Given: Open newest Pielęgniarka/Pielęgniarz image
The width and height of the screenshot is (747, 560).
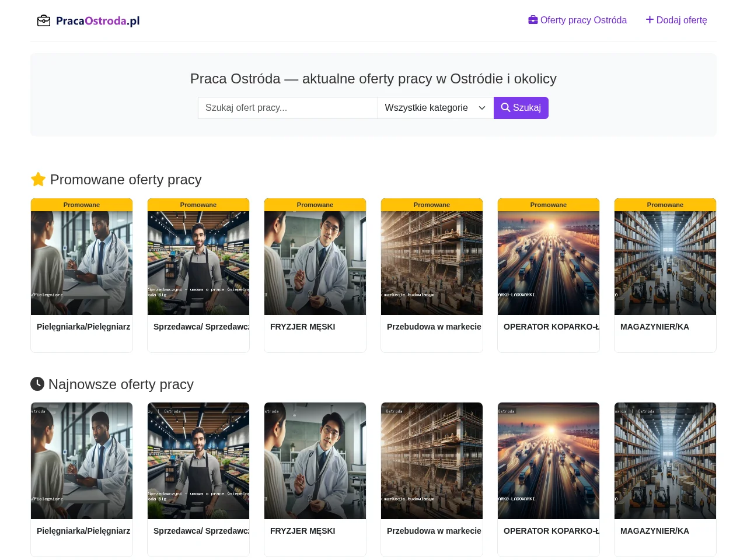Looking at the screenshot, I should point(82,461).
